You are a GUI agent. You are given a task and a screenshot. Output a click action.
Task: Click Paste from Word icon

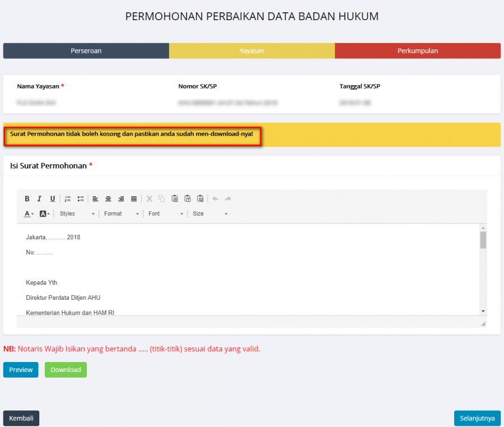click(x=200, y=199)
